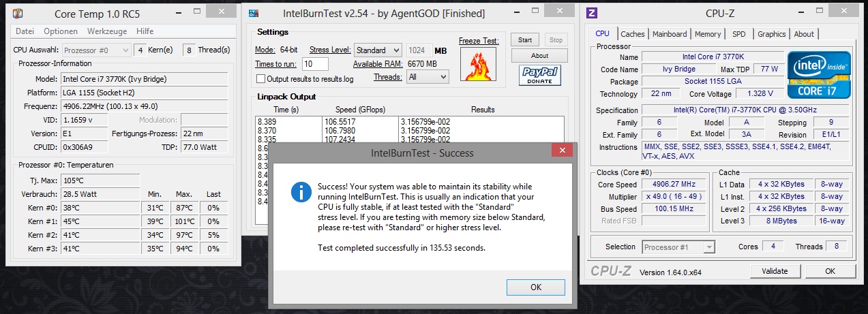Click the CPUID 0x306A9 value
Image resolution: width=868 pixels, height=314 pixels.
85,147
